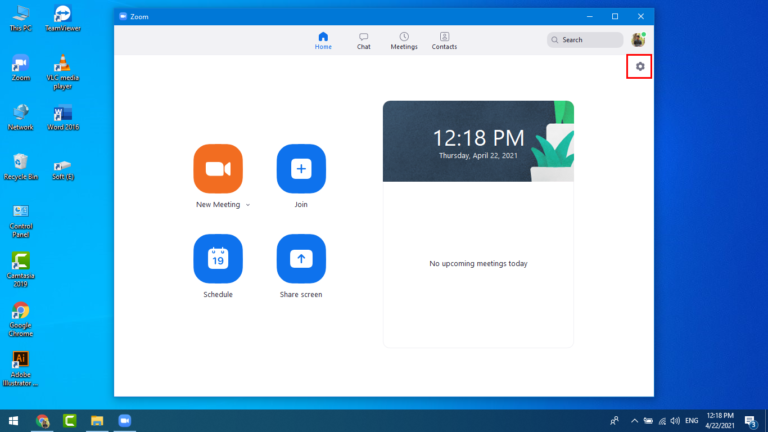768x432 pixels.
Task: Select Network desktop icon
Action: pos(21,118)
